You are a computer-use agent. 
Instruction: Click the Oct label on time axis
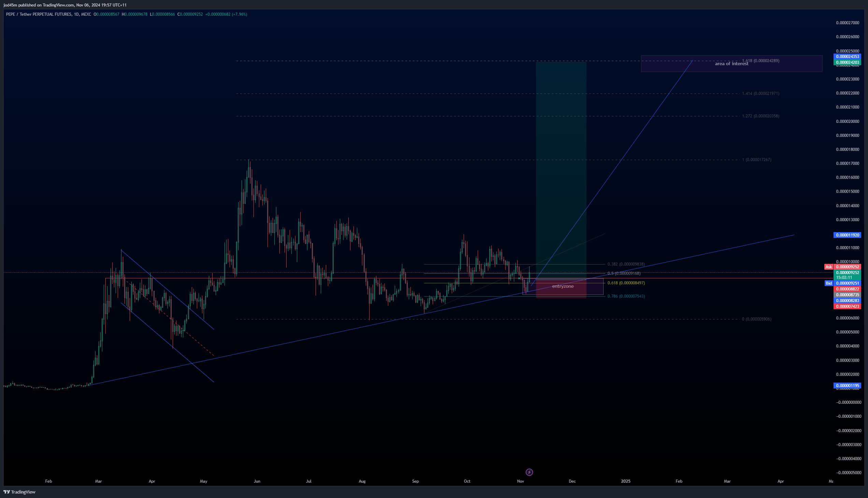(467, 481)
